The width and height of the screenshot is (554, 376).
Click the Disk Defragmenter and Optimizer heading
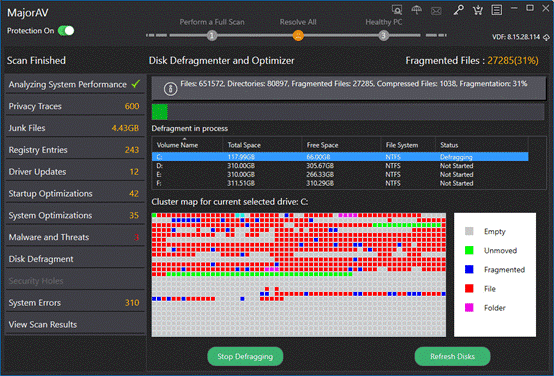(222, 61)
